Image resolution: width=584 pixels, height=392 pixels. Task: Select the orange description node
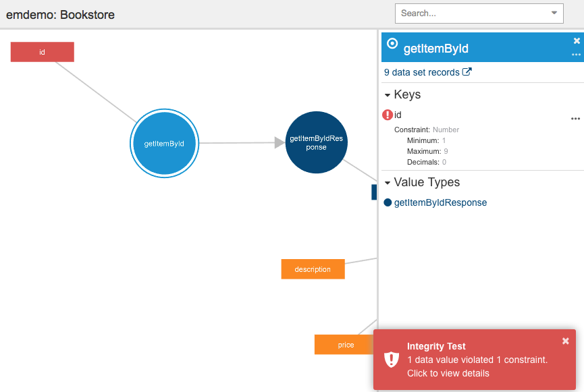click(313, 269)
